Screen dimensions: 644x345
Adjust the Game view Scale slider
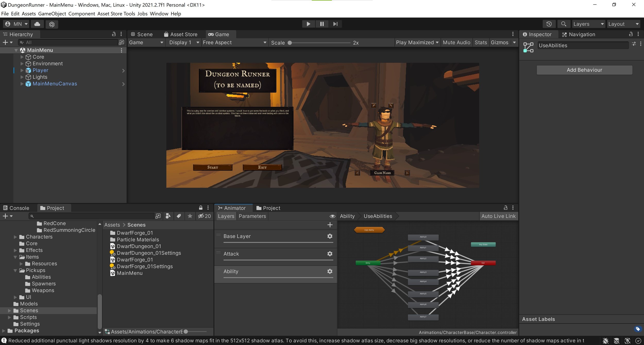tap(290, 43)
